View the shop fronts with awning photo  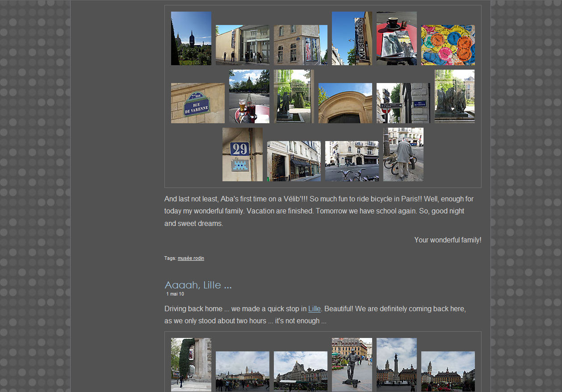click(294, 161)
